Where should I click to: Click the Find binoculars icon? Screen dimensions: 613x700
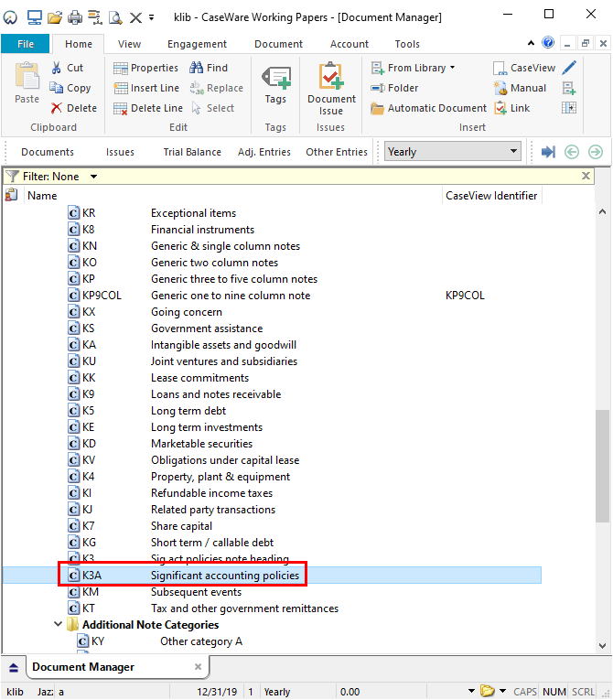point(196,68)
